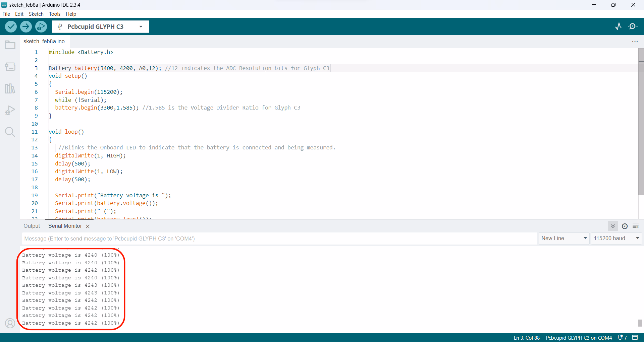Open the Library Manager sidebar icon
Viewport: 644px width, 342px height.
[10, 88]
